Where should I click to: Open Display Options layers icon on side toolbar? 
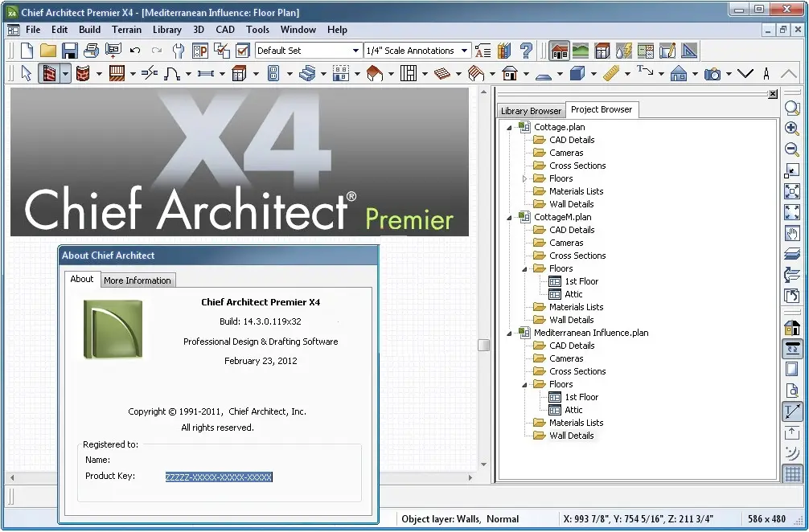792,254
